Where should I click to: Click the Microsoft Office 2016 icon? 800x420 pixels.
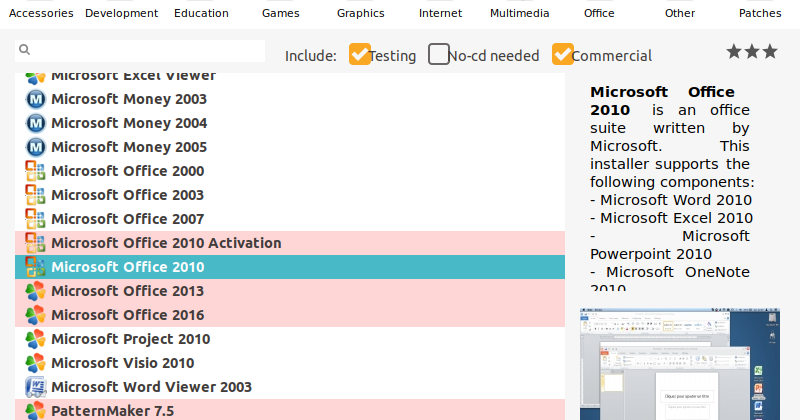(x=36, y=315)
